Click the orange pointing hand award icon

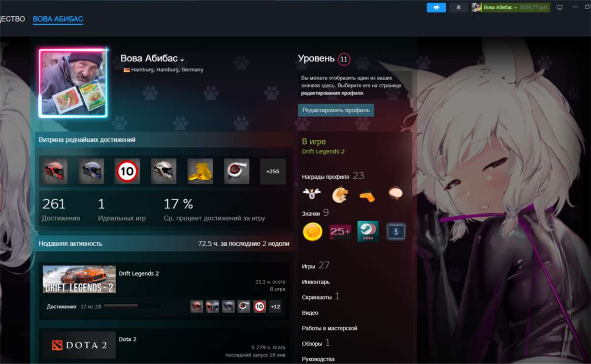point(367,196)
